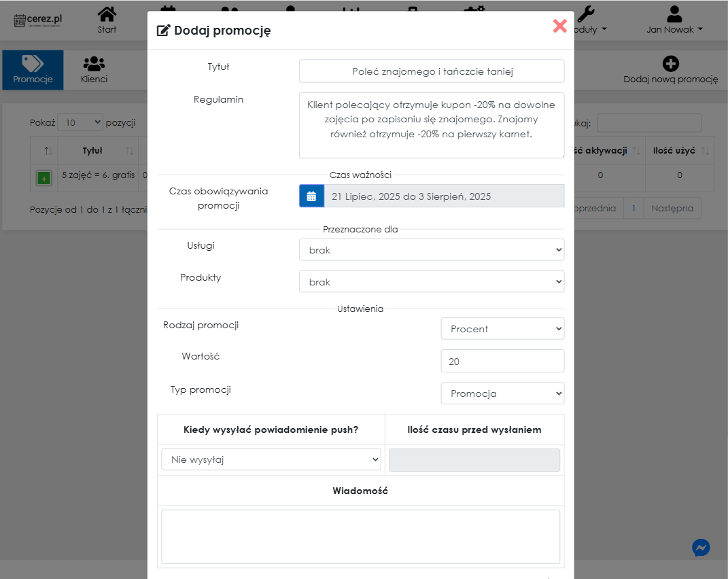728x579 pixels.
Task: Switch to the Promocje tab
Action: click(x=33, y=69)
